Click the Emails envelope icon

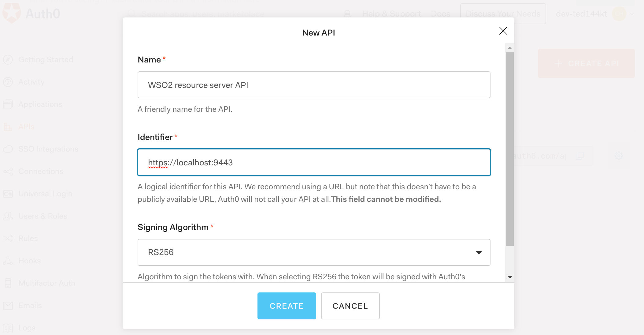coord(8,306)
